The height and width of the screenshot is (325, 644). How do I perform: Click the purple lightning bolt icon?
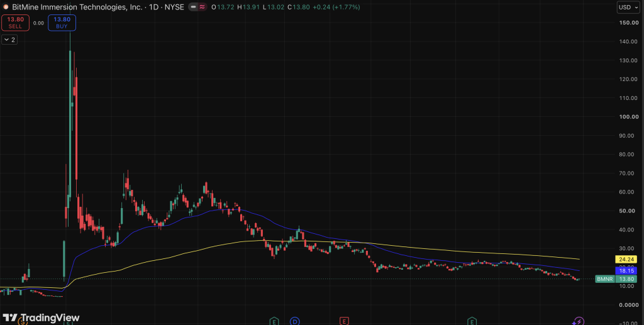[579, 321]
